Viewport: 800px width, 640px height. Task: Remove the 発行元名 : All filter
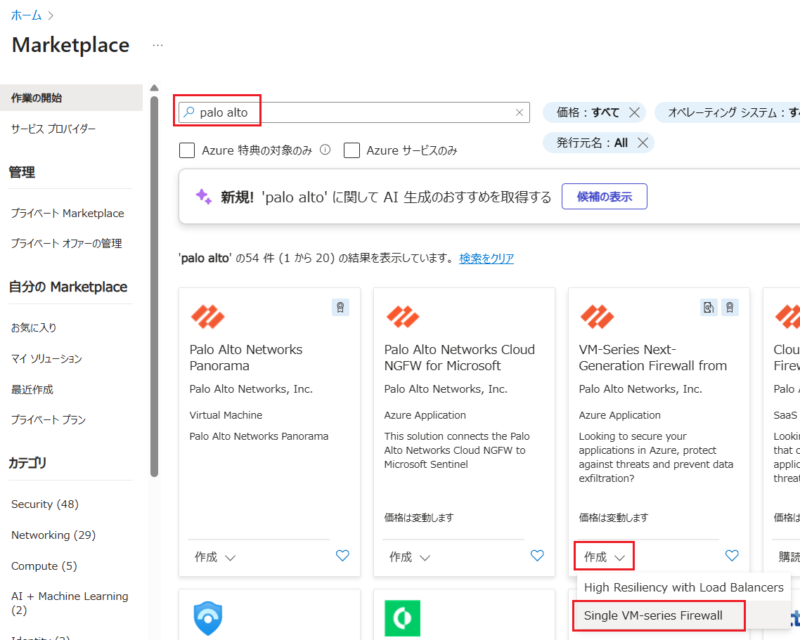pos(643,143)
